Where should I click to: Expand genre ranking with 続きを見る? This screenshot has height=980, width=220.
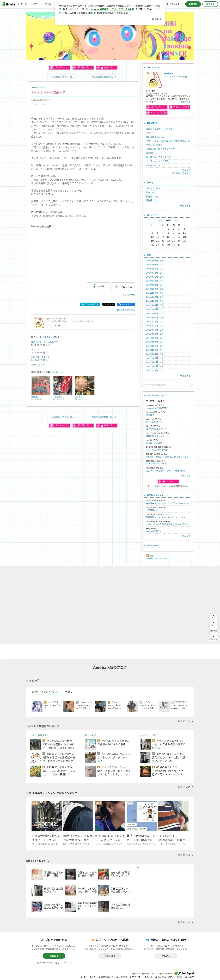185,787
